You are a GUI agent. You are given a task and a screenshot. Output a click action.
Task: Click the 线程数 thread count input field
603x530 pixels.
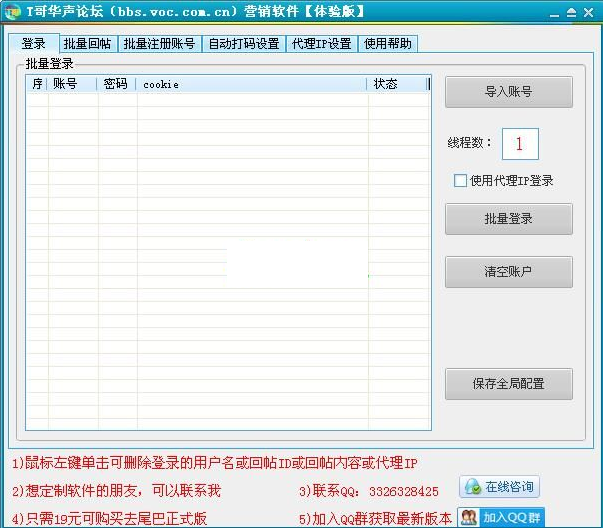click(x=520, y=144)
